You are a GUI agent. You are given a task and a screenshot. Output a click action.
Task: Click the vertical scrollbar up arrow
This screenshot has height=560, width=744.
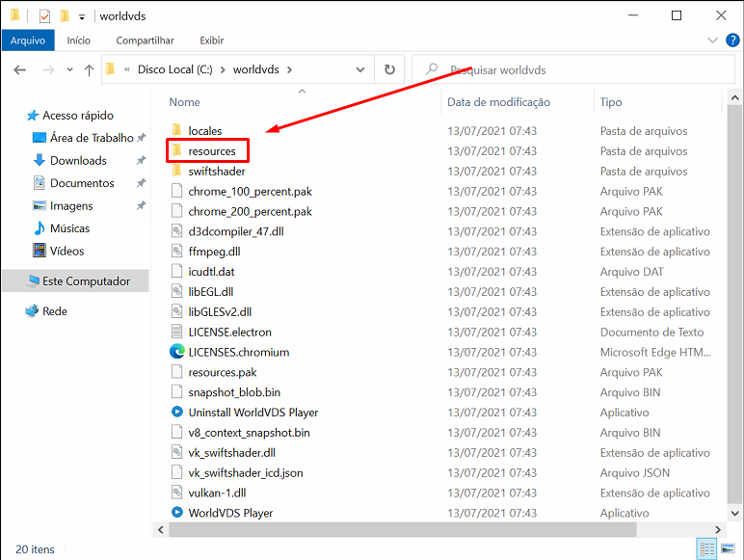[734, 98]
